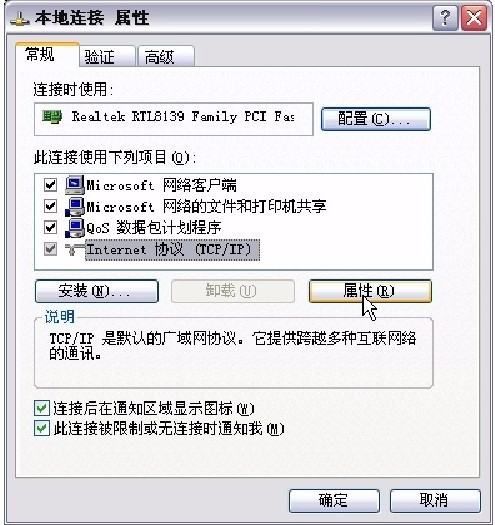Toggle the QoS 数据包计划程序 checkbox

(50, 228)
